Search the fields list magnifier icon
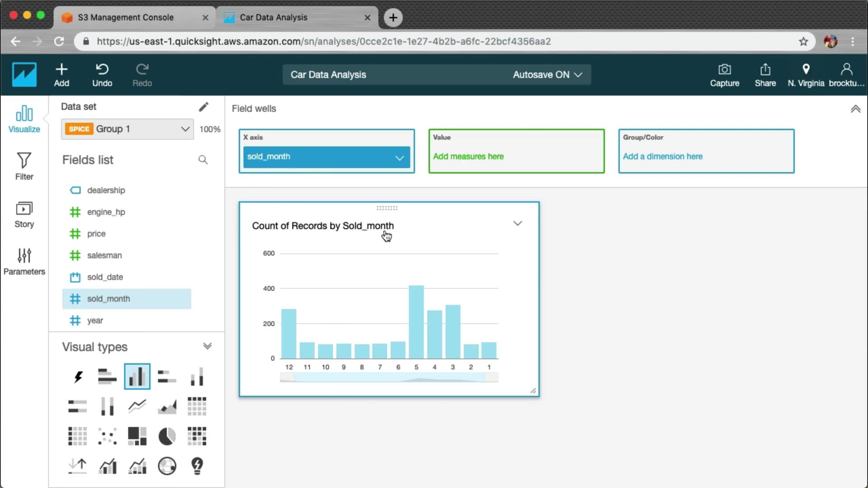The width and height of the screenshot is (868, 488). coord(203,160)
